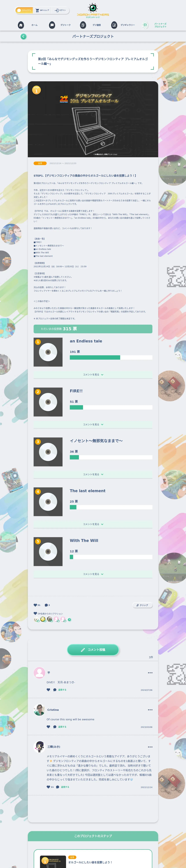This screenshot has height=868, width=186.
Task: Toggle the heart like on 平's comment
Action: tap(48, 690)
